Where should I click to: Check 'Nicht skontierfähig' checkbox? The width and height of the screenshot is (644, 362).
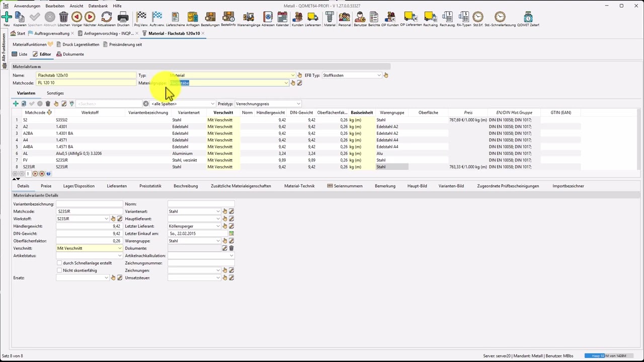coord(59,270)
